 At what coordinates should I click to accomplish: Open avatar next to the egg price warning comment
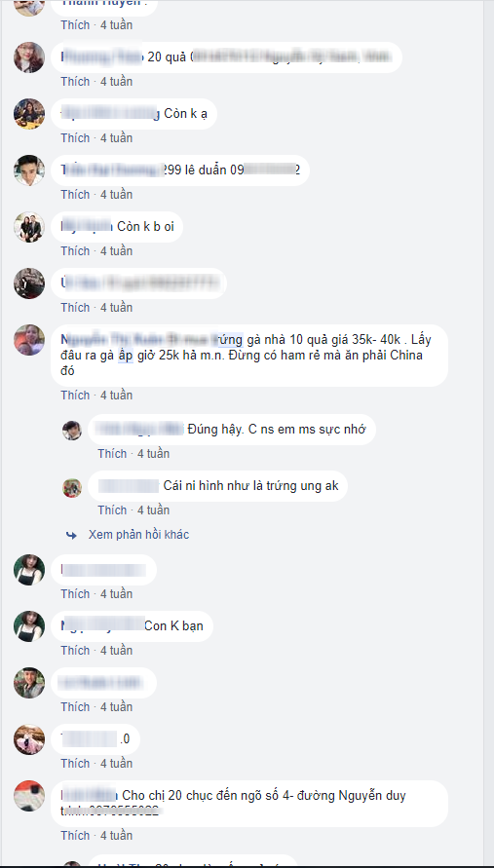(29, 340)
